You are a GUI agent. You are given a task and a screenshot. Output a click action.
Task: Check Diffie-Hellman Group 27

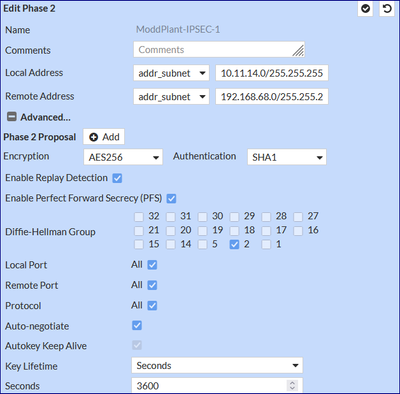(x=298, y=217)
